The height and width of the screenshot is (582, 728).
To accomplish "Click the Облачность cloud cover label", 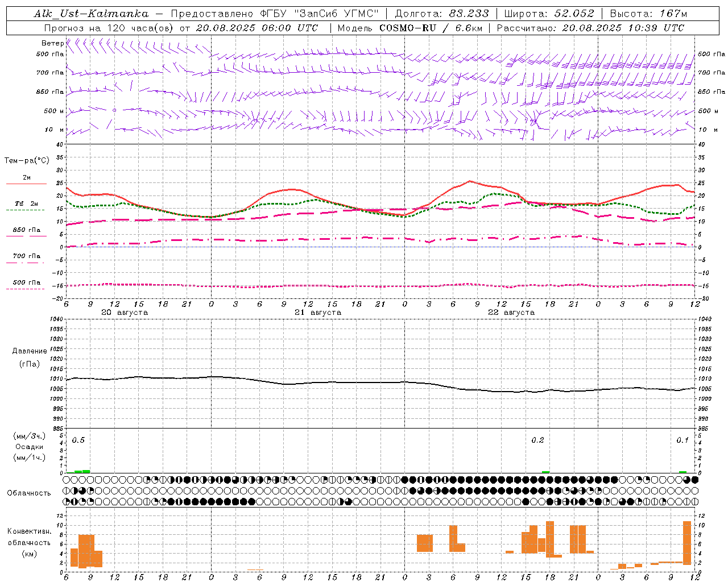I will pyautogui.click(x=29, y=493).
